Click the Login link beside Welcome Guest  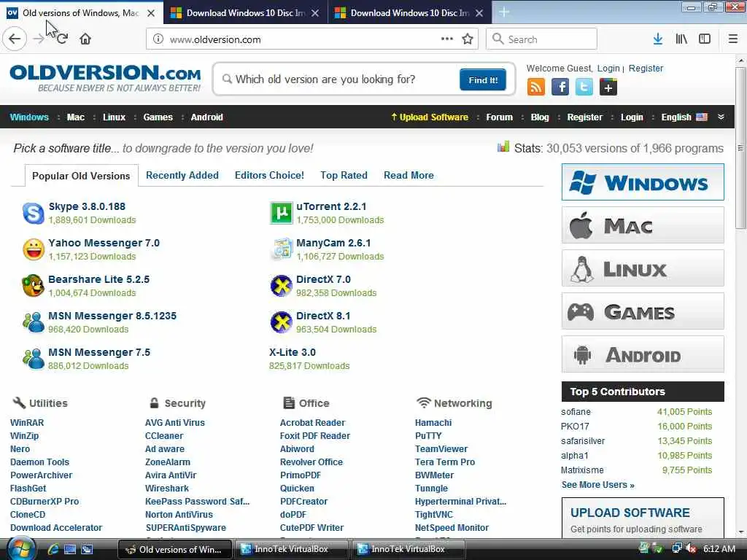608,68
